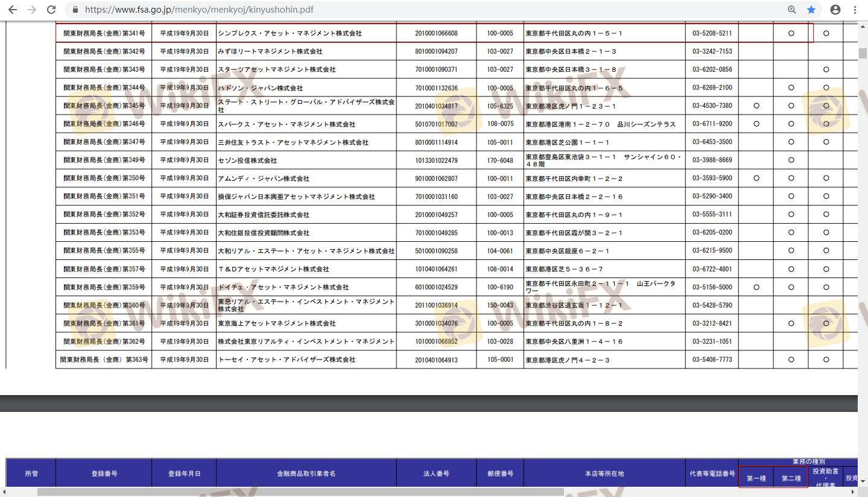The image size is (868, 497).
Task: Click the 第二種 column header
Action: pos(791,478)
